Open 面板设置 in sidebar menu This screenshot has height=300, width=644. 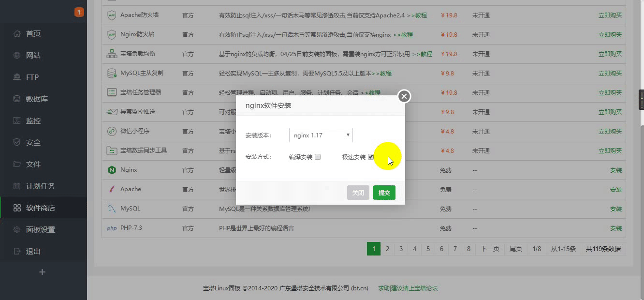pyautogui.click(x=41, y=230)
